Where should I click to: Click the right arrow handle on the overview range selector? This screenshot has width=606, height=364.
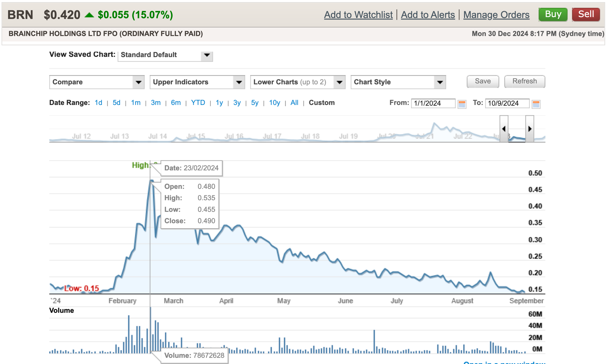click(530, 129)
